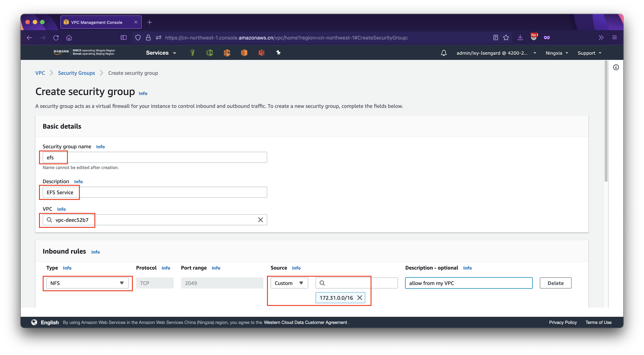644x355 pixels.
Task: Click the pushpin icon in AWS nav
Action: click(278, 52)
